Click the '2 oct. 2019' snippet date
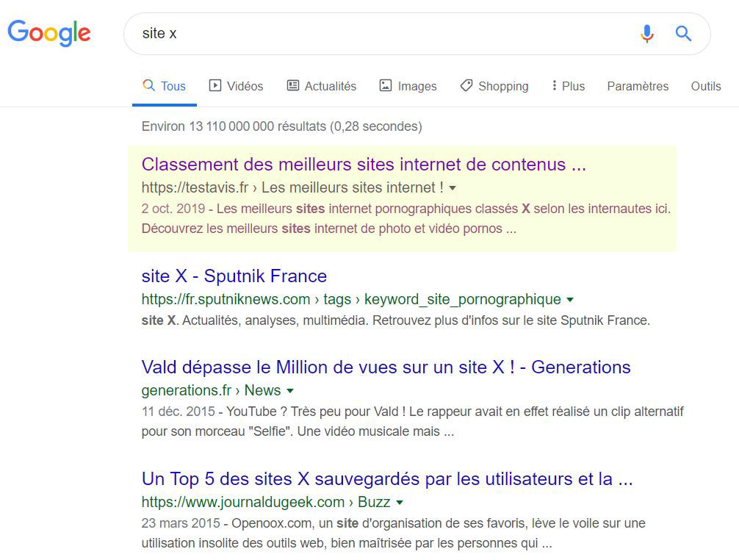The image size is (739, 560). tap(173, 209)
